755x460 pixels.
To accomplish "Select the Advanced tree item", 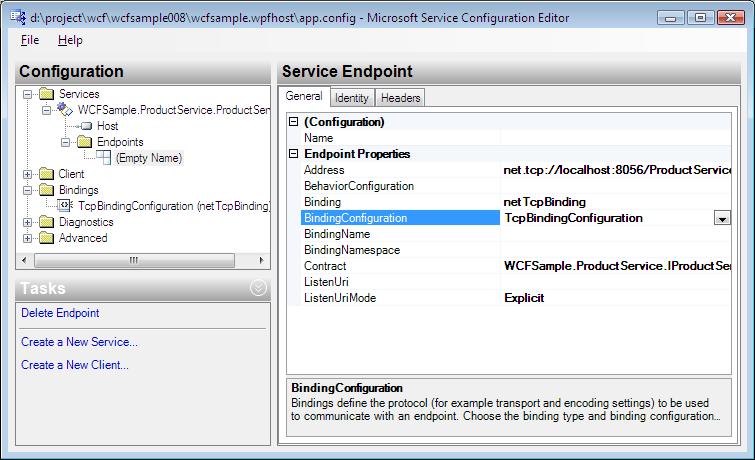I will point(83,238).
